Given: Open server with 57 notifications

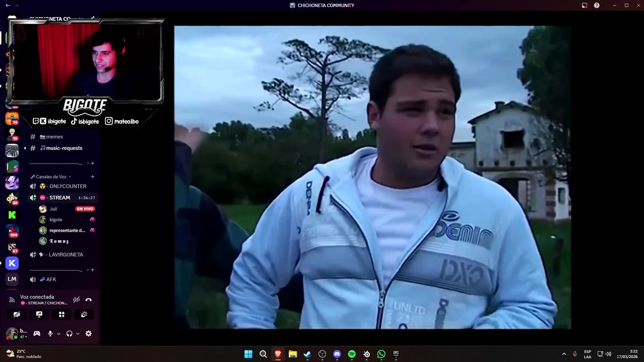Looking at the screenshot, I should click(x=12, y=247).
